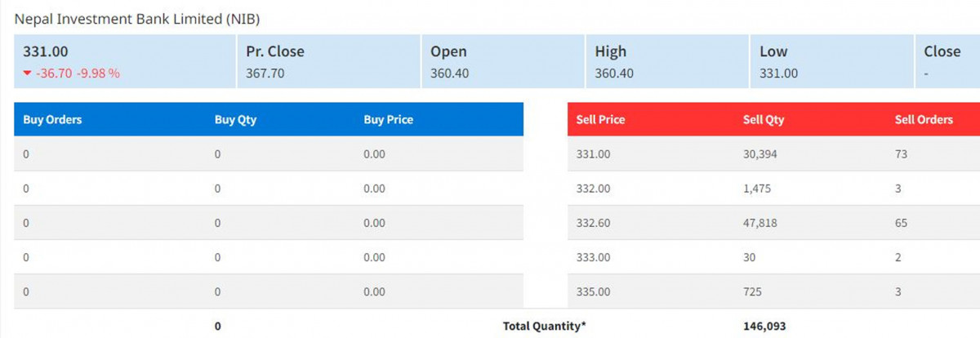Select the total quantity value 146,093
Screen dimensions: 980x338
tap(764, 326)
